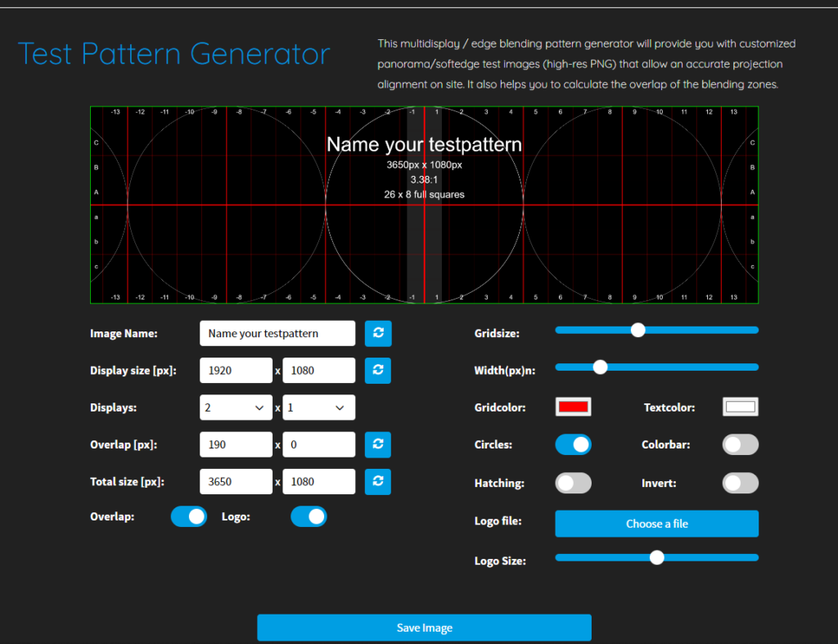Screen dimensions: 838x644
Task: Open the red Gridcolor swatch
Action: point(574,408)
